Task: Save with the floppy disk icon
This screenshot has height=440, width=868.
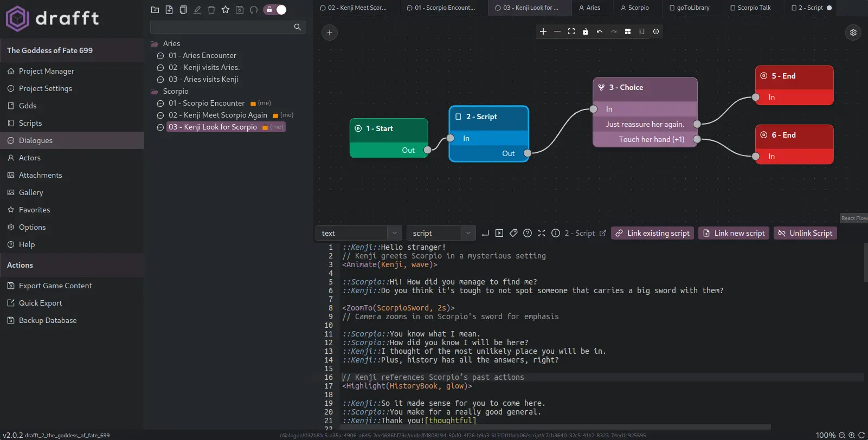Action: coord(240,10)
